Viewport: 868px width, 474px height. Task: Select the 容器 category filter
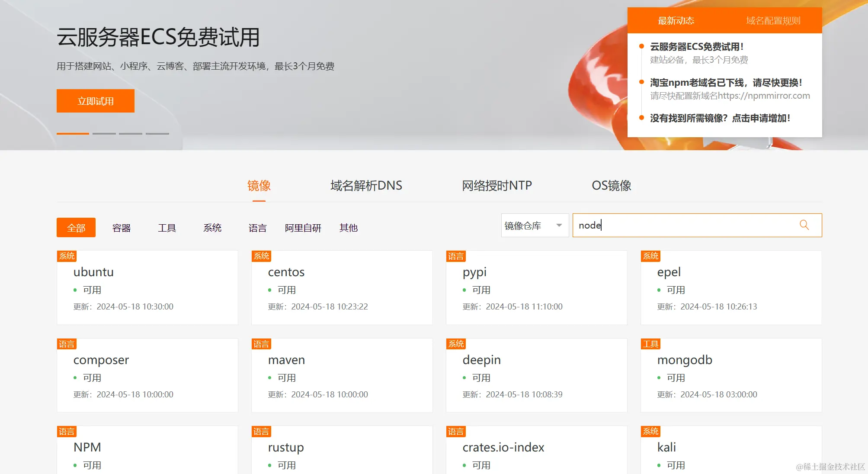tap(121, 228)
